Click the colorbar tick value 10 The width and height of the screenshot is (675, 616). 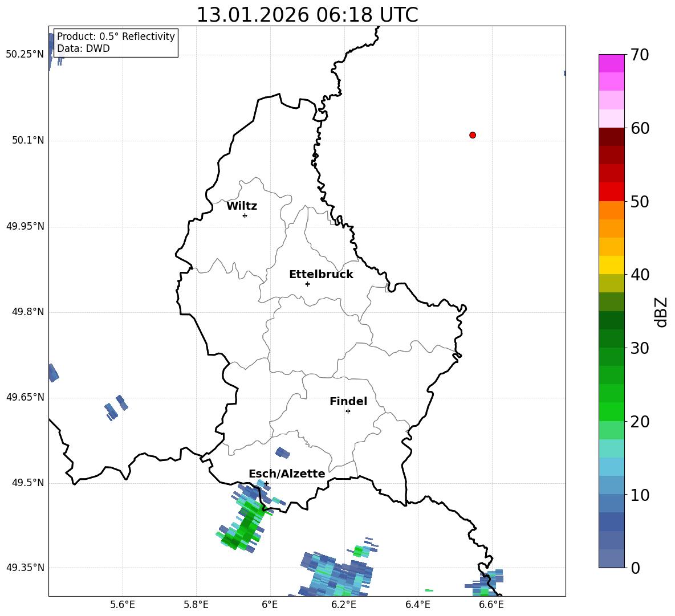639,495
